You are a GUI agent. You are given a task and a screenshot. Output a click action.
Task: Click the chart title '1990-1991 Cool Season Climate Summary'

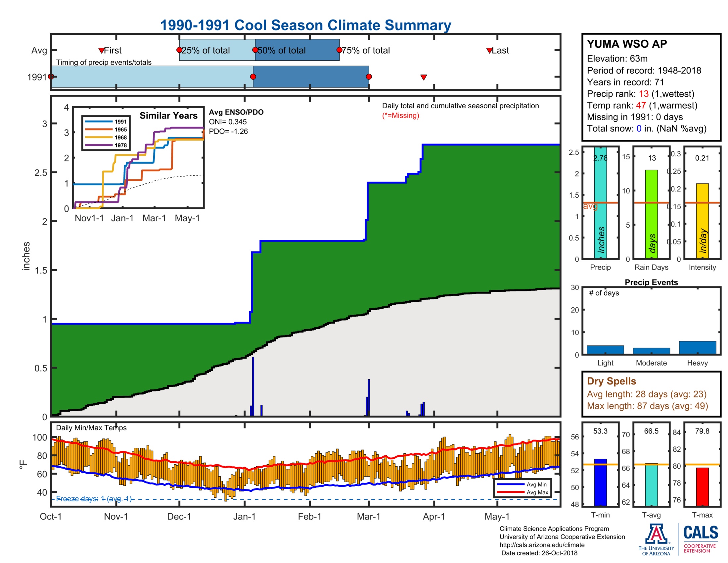coord(306,25)
